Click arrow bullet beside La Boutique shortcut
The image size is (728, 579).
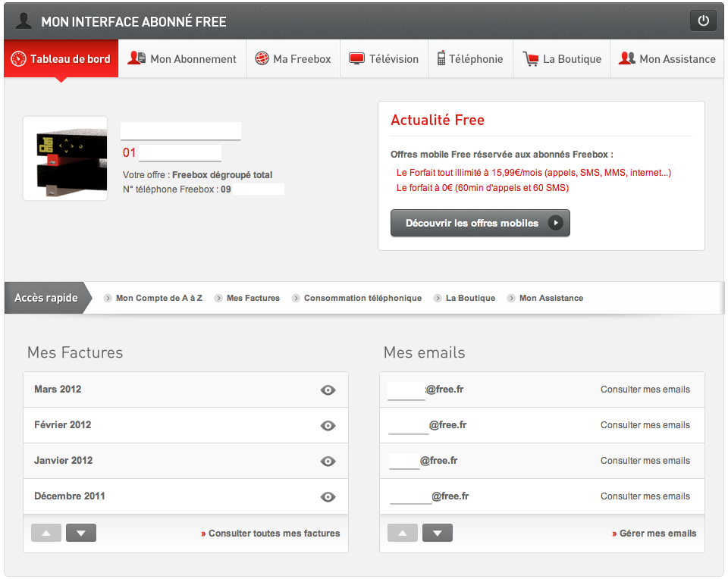438,299
